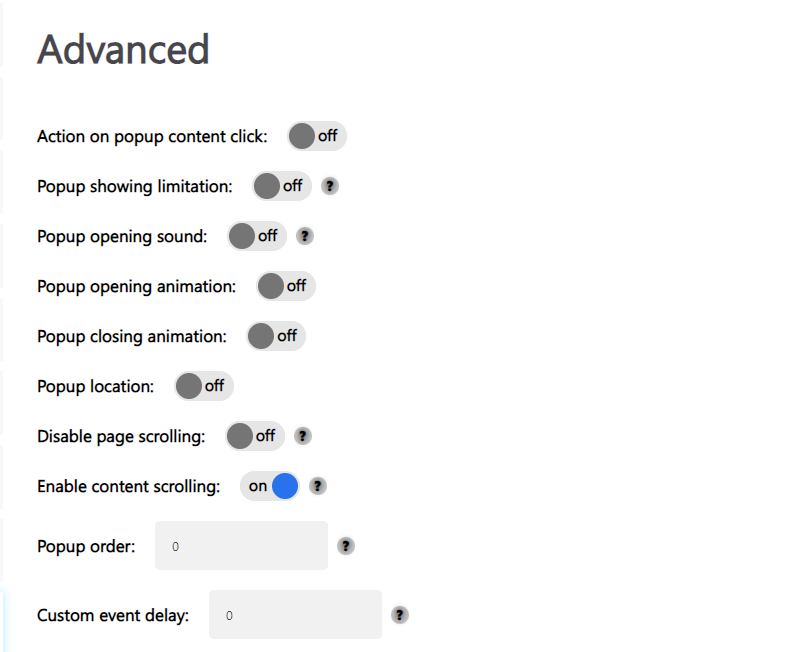Enable Action on popup content click toggle
Viewport: 810px width, 652px height.
[x=316, y=136]
